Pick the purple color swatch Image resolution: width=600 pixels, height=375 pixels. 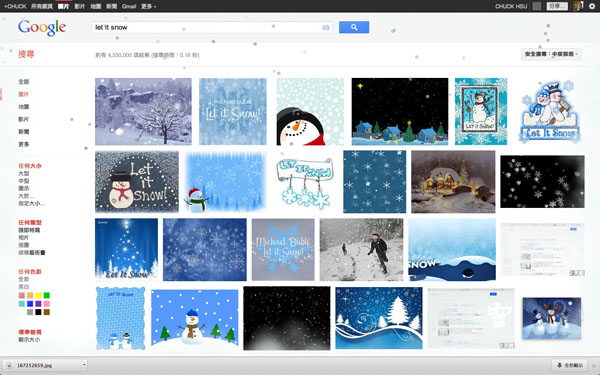pyautogui.click(x=38, y=304)
